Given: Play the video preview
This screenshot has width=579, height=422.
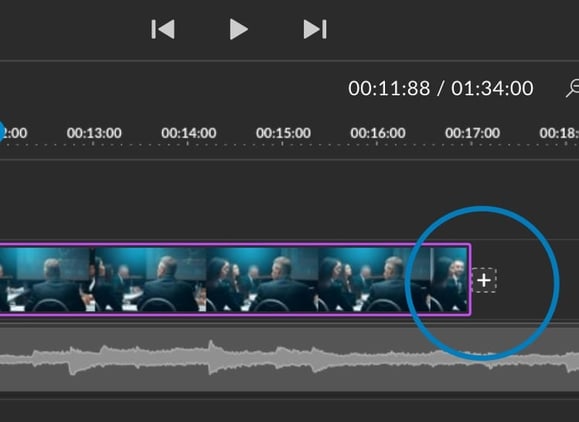Looking at the screenshot, I should click(239, 30).
